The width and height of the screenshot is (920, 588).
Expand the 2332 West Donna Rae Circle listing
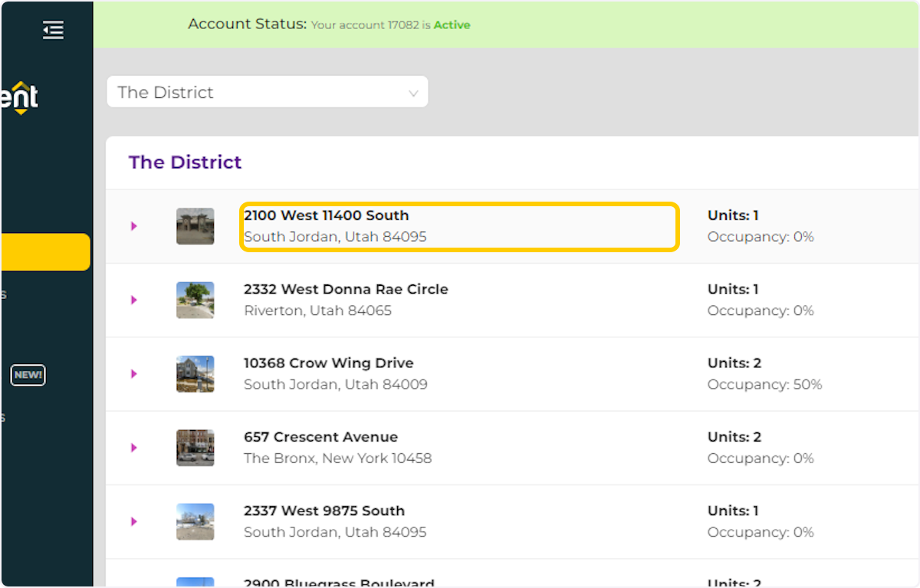(x=134, y=300)
